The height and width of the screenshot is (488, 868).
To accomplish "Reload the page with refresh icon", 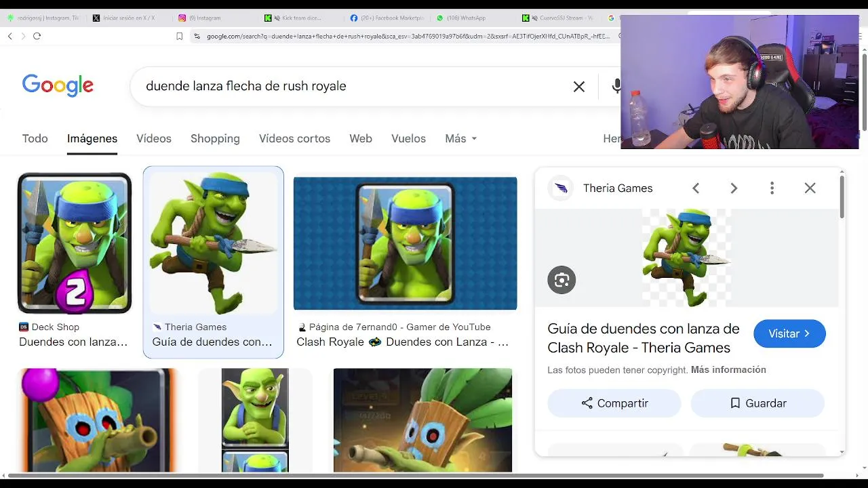I will coord(37,36).
